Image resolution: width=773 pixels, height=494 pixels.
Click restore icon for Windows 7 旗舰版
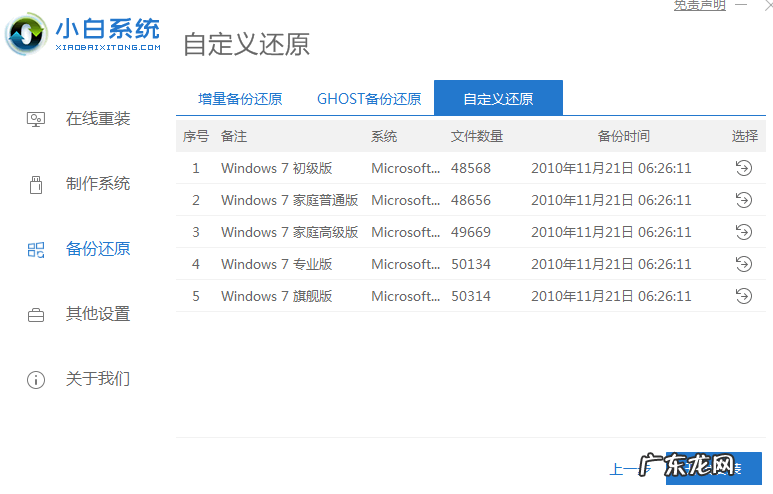coord(743,296)
